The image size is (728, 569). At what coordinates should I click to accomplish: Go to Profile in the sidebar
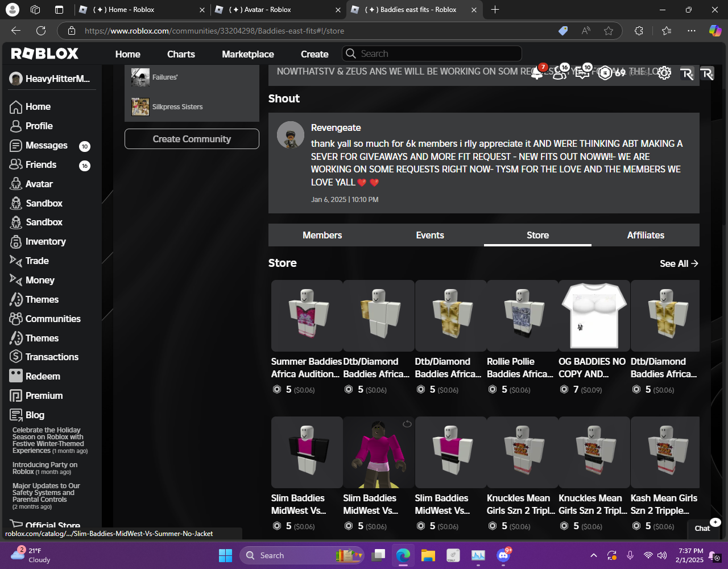(32, 126)
